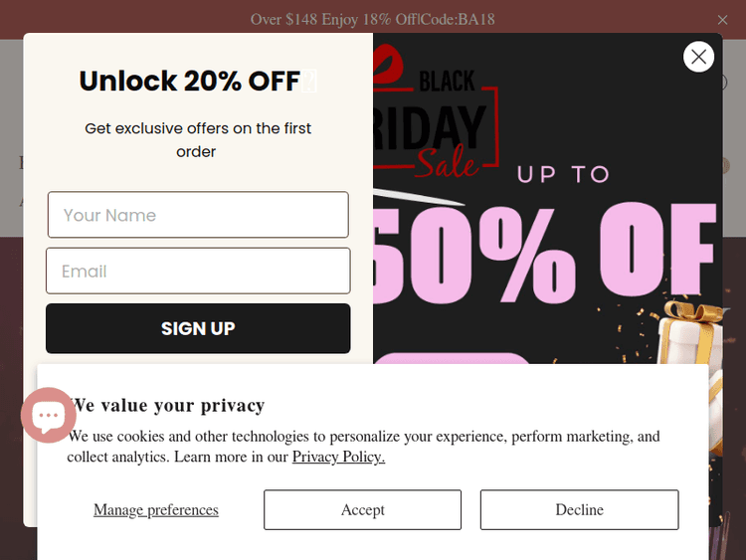Screen dimensions: 746x560
Task: Close the discount popup with circular X
Action: tap(698, 57)
